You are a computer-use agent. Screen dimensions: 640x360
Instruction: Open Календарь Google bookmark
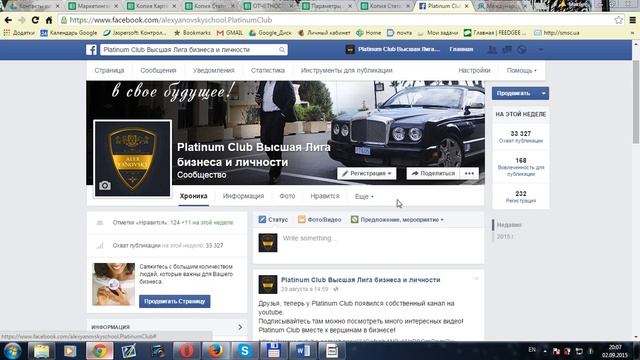pos(69,33)
